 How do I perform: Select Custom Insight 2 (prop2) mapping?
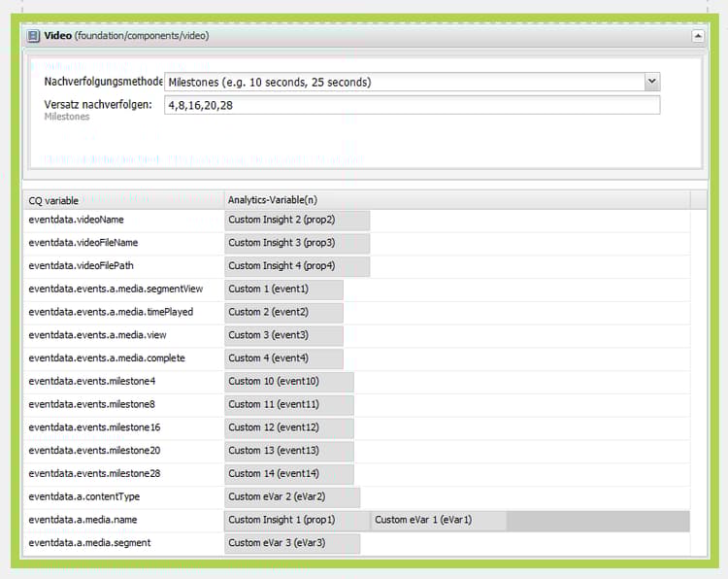coord(297,220)
